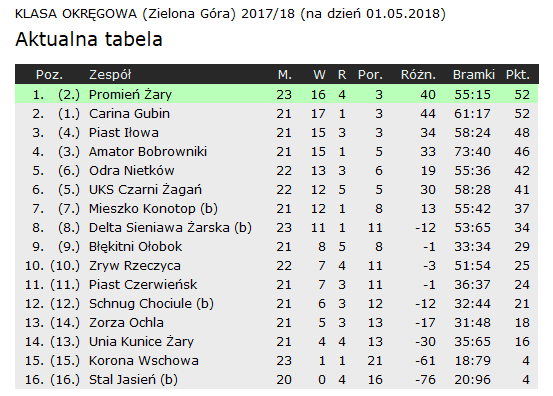The width and height of the screenshot is (553, 396).
Task: Click the Bramki column header
Action: pyautogui.click(x=474, y=75)
